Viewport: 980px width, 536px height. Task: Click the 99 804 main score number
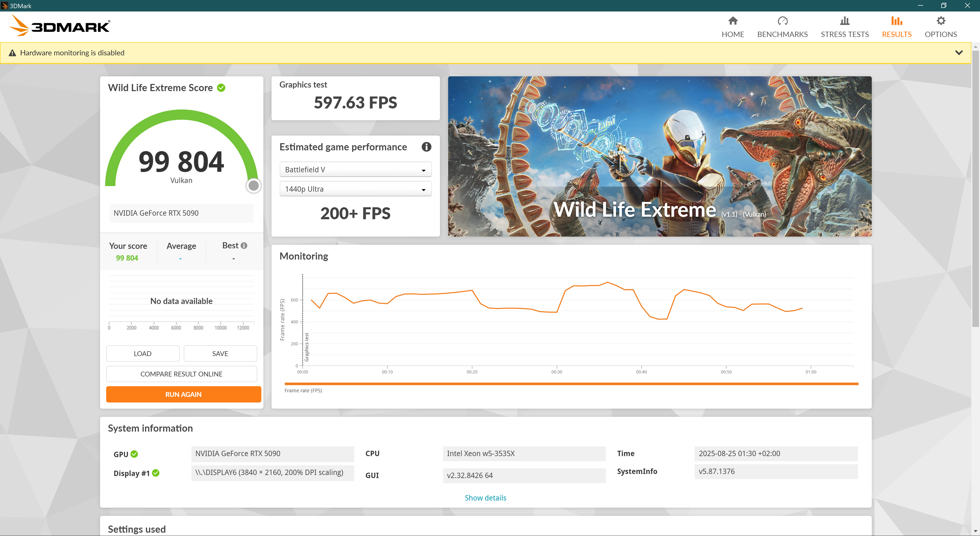181,162
